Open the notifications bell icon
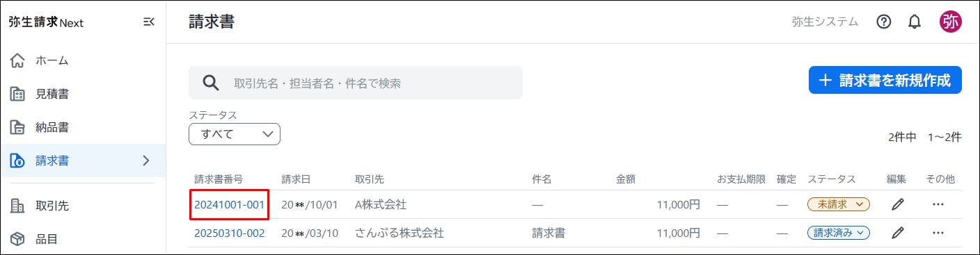This screenshot has height=255, width=980. [x=915, y=22]
